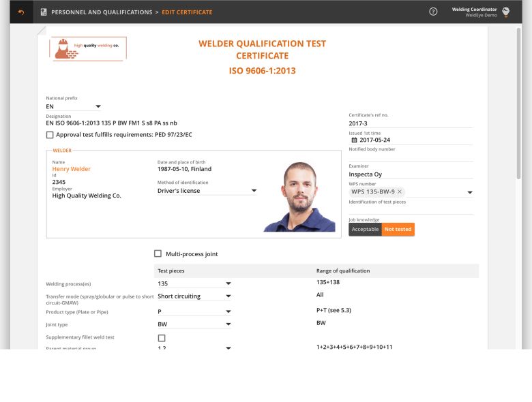Click range value 1+2+3+4+5+6+7+8+9+10+11

click(354, 347)
